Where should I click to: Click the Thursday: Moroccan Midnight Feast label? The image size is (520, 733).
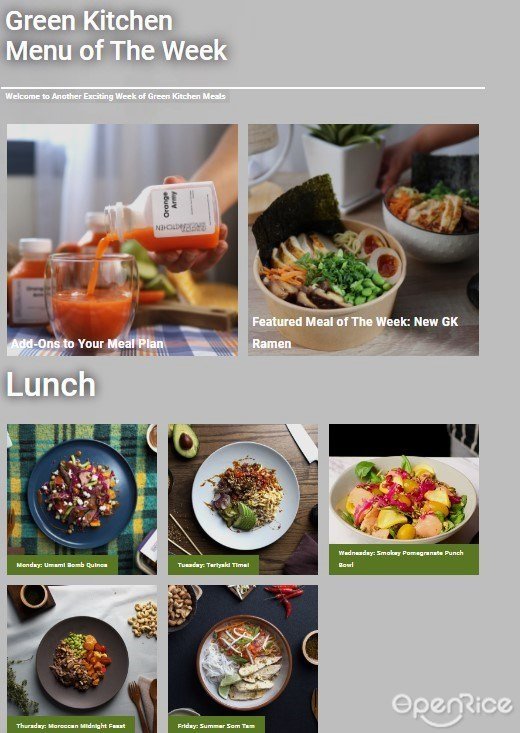(71, 725)
